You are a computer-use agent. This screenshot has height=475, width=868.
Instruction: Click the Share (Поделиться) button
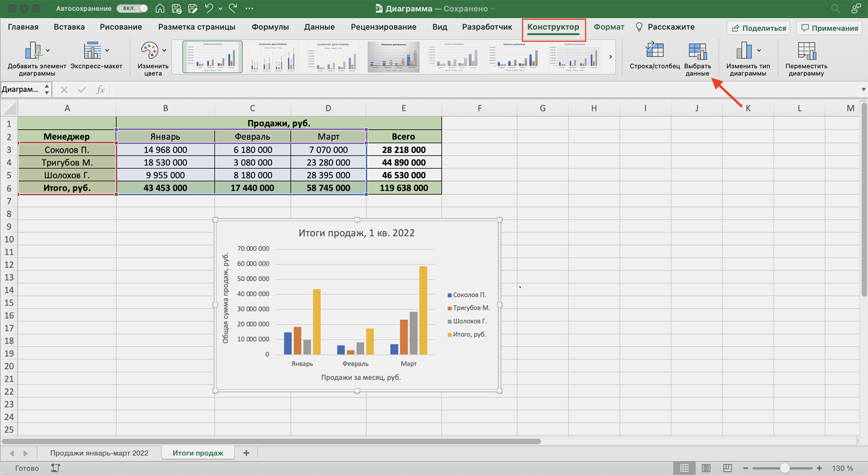(759, 28)
